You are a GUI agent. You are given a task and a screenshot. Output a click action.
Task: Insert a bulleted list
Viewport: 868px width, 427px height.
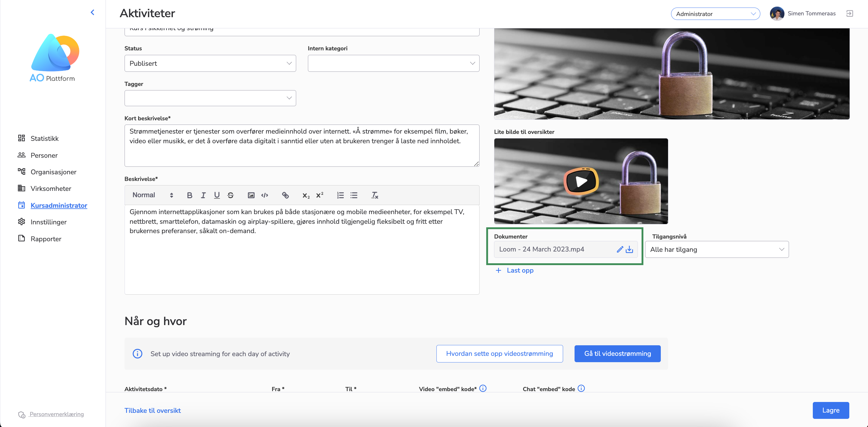point(354,195)
